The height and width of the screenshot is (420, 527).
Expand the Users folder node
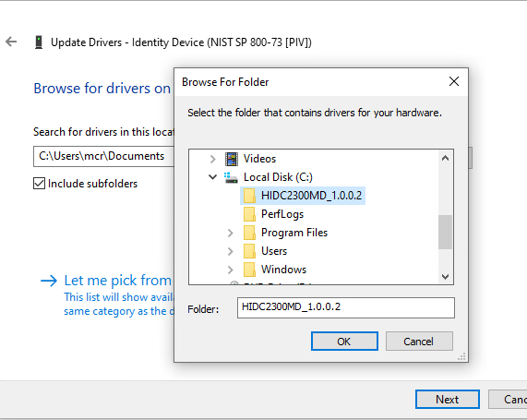[x=230, y=251]
